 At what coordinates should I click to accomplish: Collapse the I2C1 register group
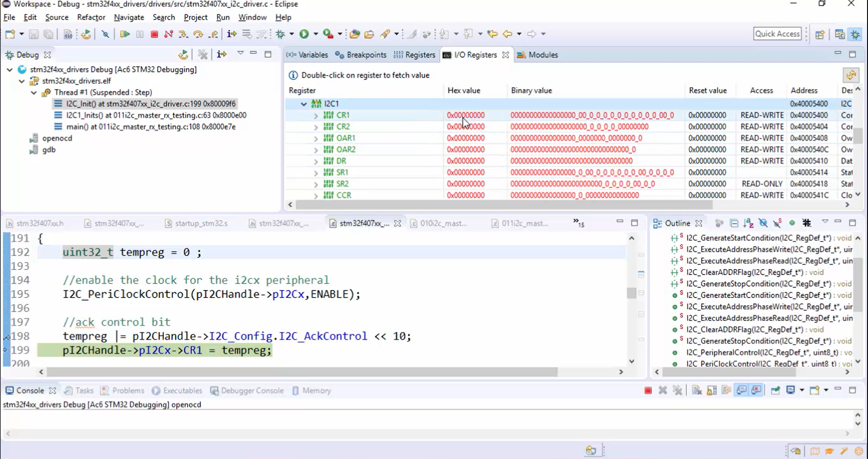click(x=304, y=104)
